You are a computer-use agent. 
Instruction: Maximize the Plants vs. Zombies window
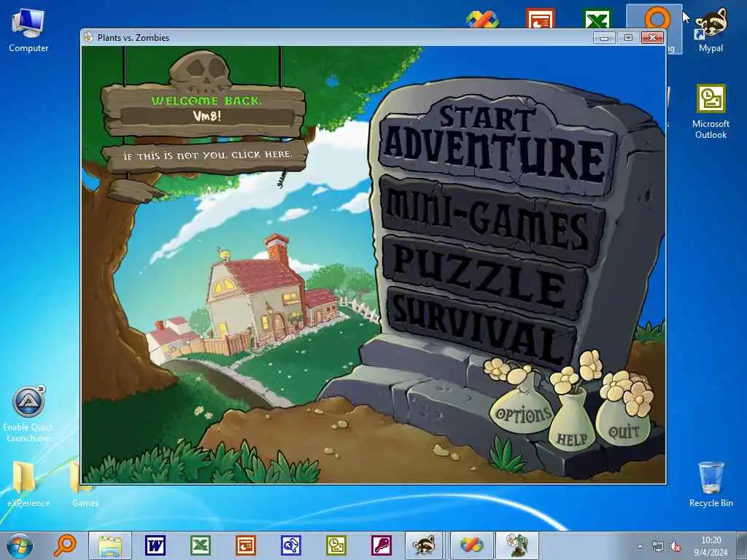[628, 38]
